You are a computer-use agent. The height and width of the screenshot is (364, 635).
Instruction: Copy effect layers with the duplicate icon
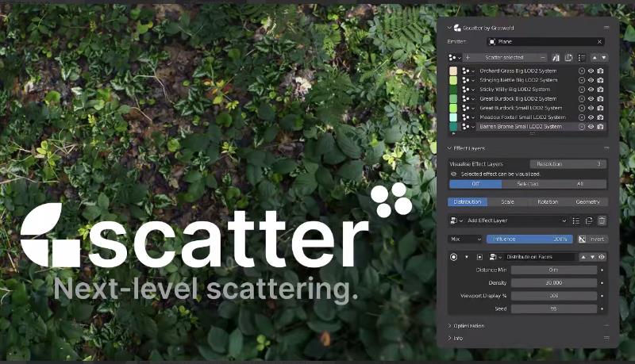pyautogui.click(x=589, y=220)
